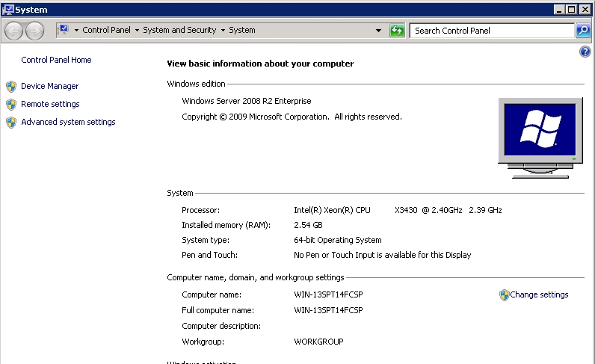This screenshot has width=595, height=364.
Task: Click the magnifier search icon
Action: click(583, 31)
